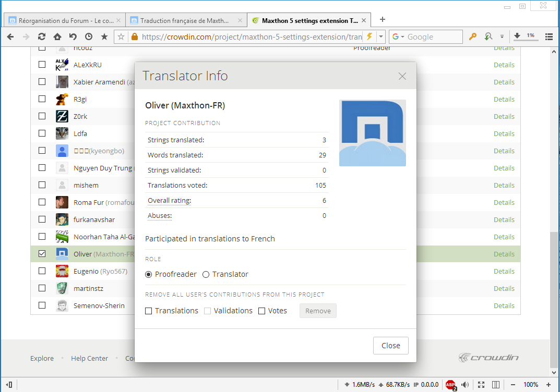Focus the Google search box
This screenshot has height=392, width=560.
point(434,36)
